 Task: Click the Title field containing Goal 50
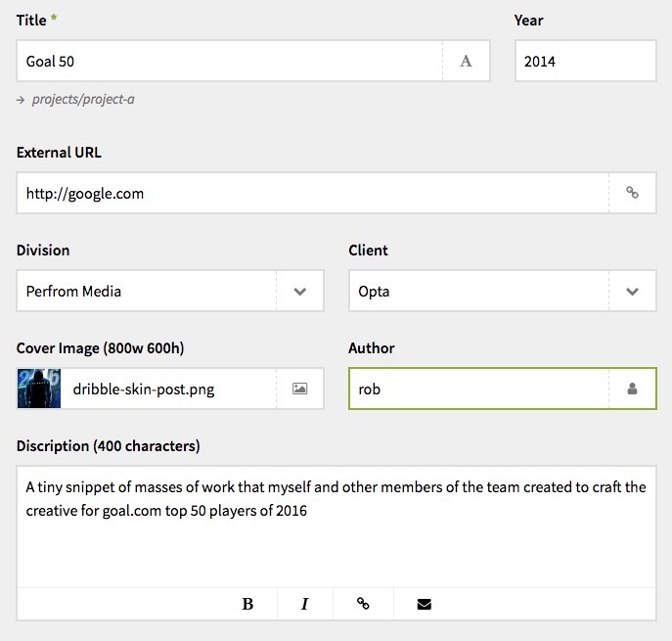253,61
